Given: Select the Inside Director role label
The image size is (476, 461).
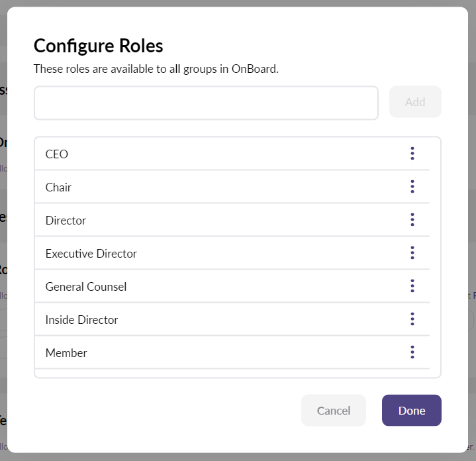Looking at the screenshot, I should tap(81, 320).
